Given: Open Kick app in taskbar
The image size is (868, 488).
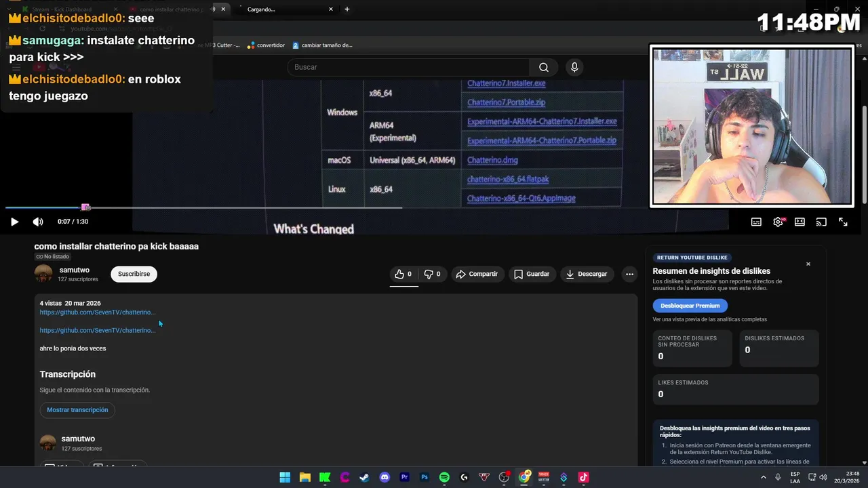Looking at the screenshot, I should coord(325,477).
